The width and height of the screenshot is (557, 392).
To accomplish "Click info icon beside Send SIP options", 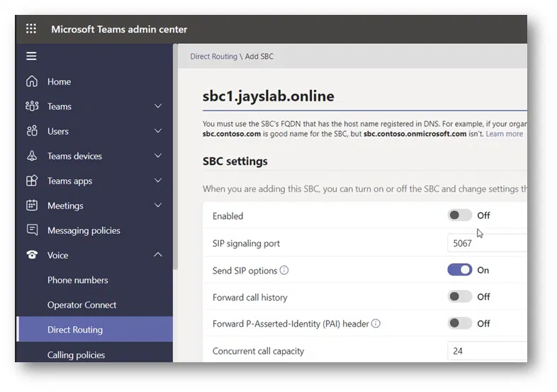I will tap(284, 271).
